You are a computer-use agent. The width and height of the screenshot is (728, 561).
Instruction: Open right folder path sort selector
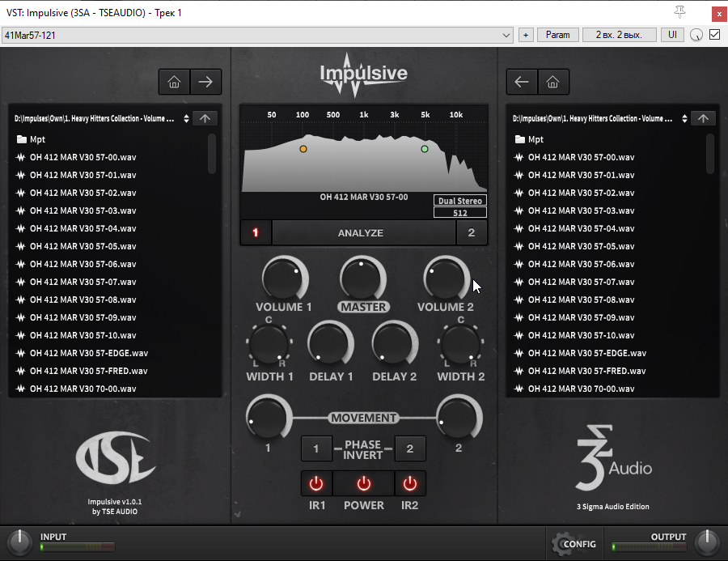[x=684, y=118]
